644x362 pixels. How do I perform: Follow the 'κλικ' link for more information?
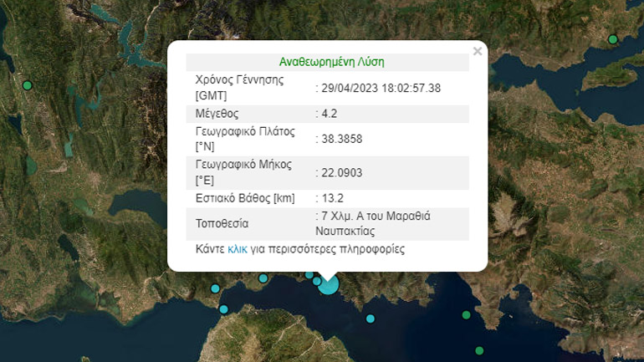238,249
